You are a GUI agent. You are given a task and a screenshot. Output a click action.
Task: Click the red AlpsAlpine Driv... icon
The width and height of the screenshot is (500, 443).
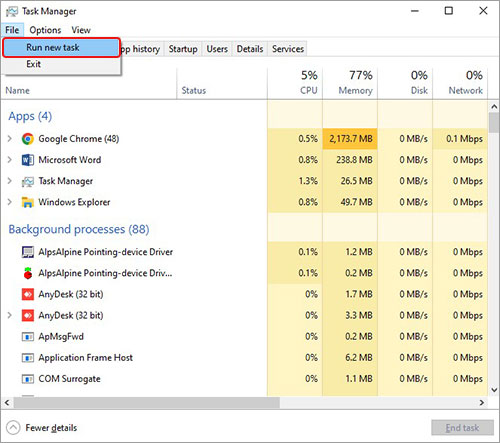coord(28,273)
